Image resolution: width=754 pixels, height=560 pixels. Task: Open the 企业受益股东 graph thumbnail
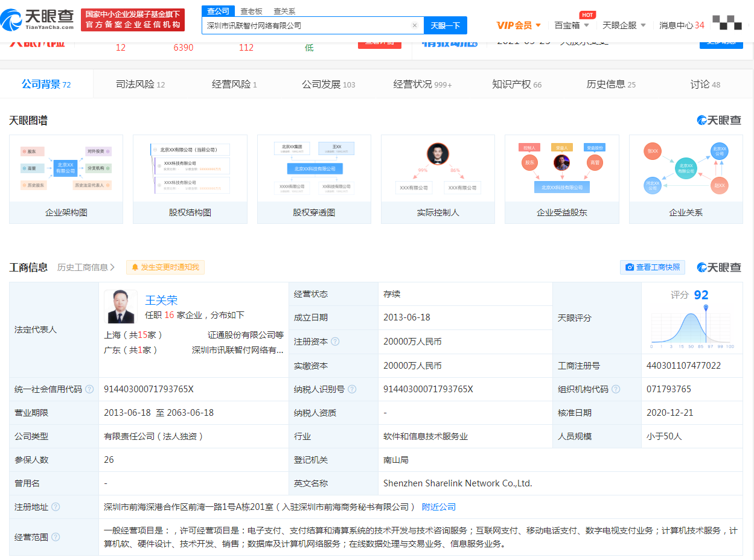tap(562, 179)
